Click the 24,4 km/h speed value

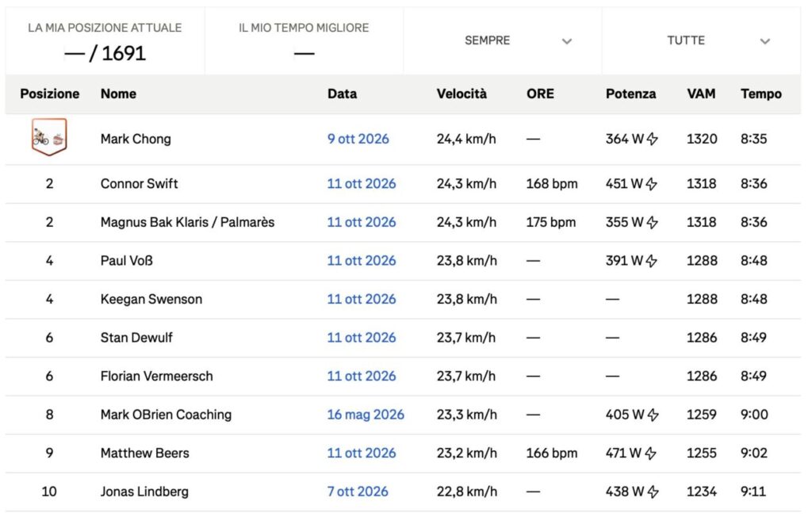[466, 139]
